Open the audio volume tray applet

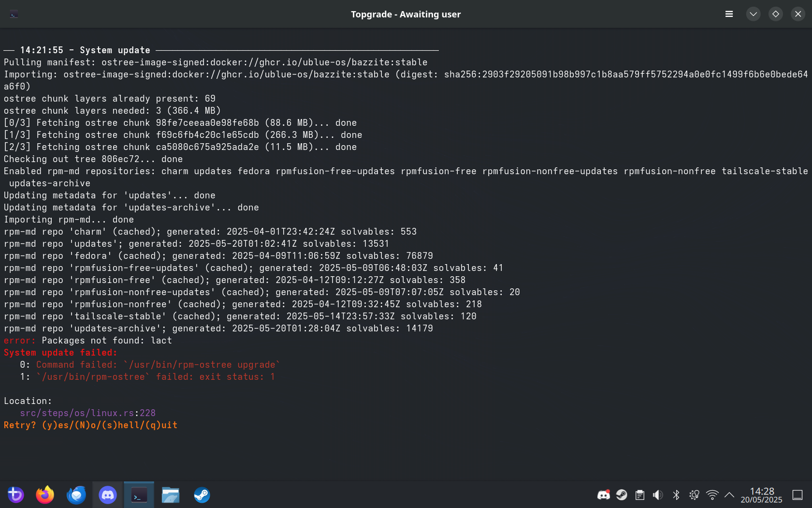(658, 495)
